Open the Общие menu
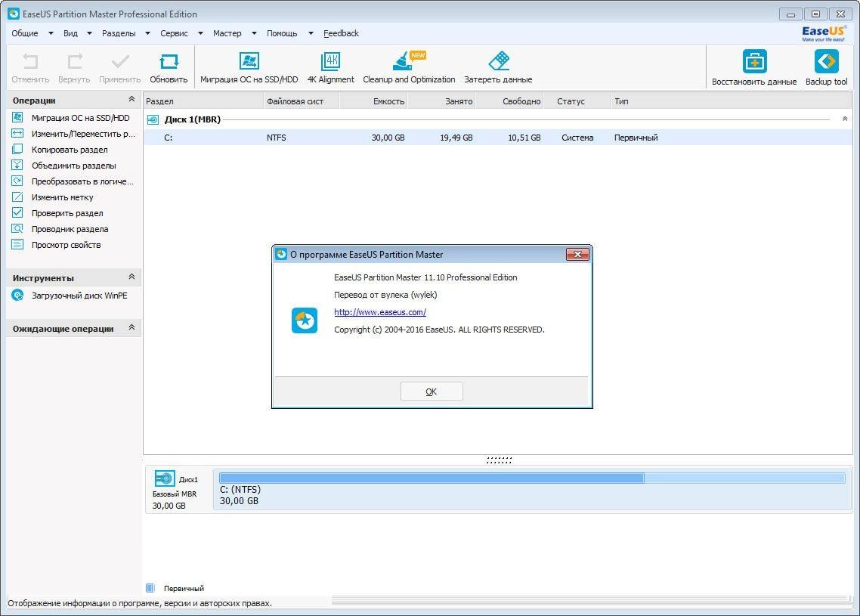The width and height of the screenshot is (860, 616). pos(25,33)
